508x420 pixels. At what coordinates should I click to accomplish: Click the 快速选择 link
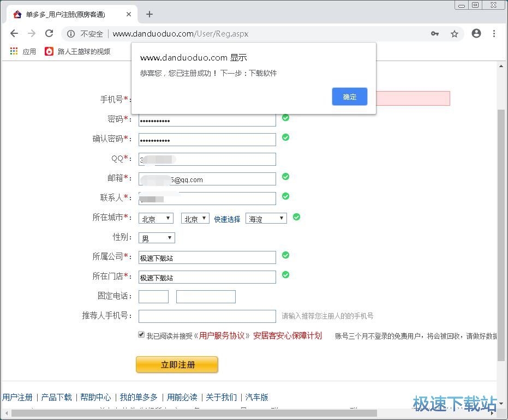(x=227, y=219)
